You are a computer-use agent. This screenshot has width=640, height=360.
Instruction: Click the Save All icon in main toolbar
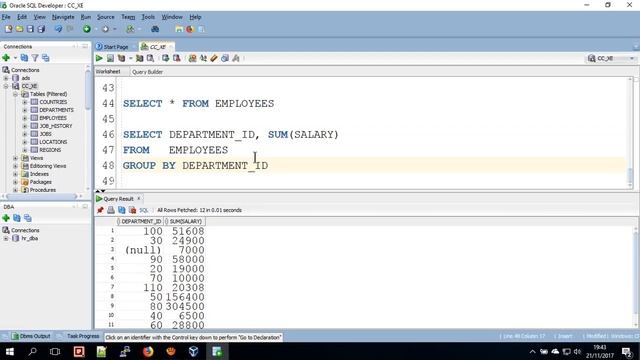coord(41,29)
